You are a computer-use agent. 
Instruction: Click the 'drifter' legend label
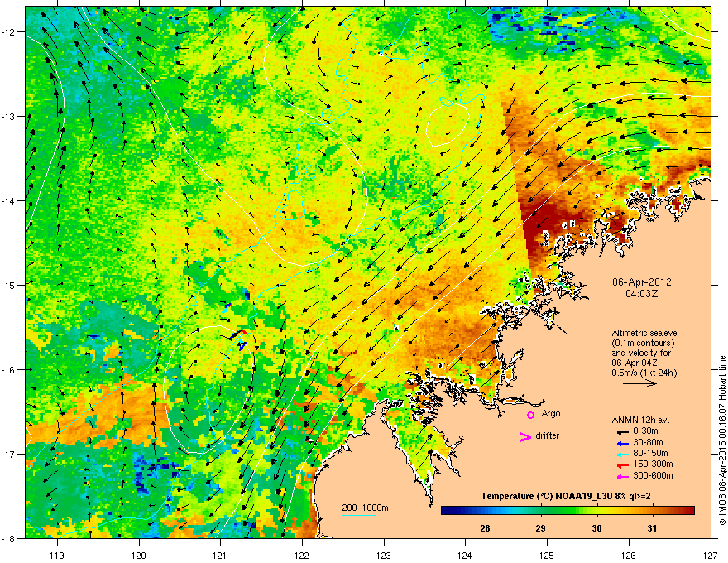pos(548,435)
